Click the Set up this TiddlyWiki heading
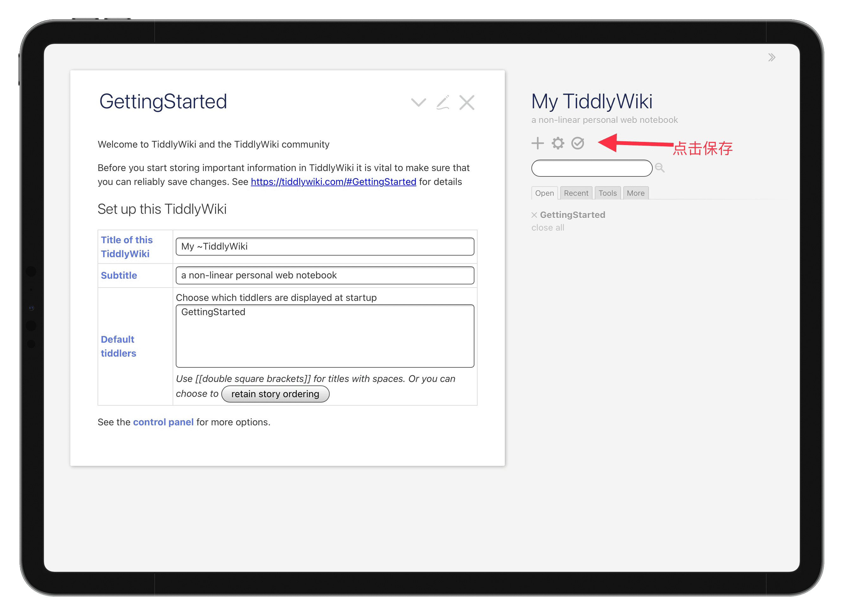844x616 pixels. (x=162, y=209)
